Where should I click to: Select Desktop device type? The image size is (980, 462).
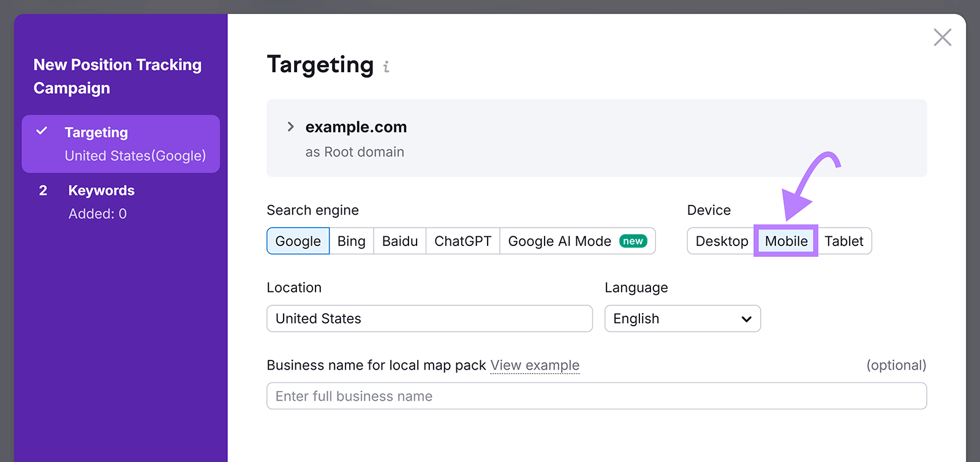click(x=722, y=241)
